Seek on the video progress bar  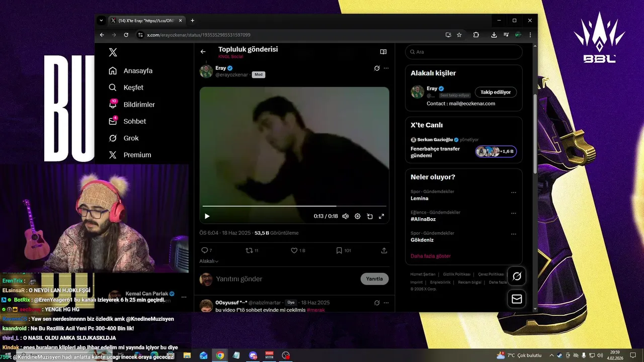click(x=294, y=206)
